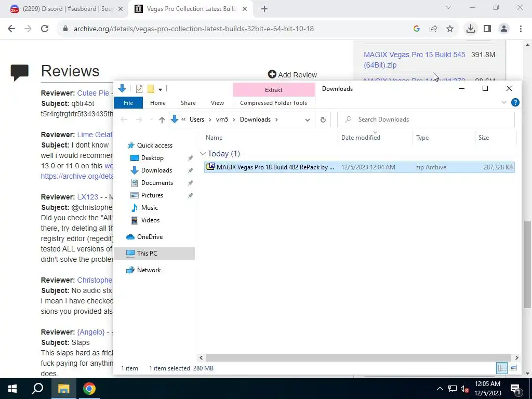Open MAGIX Vegas Pro 13 Build 545 link
The height and width of the screenshot is (399, 532).
tap(414, 60)
